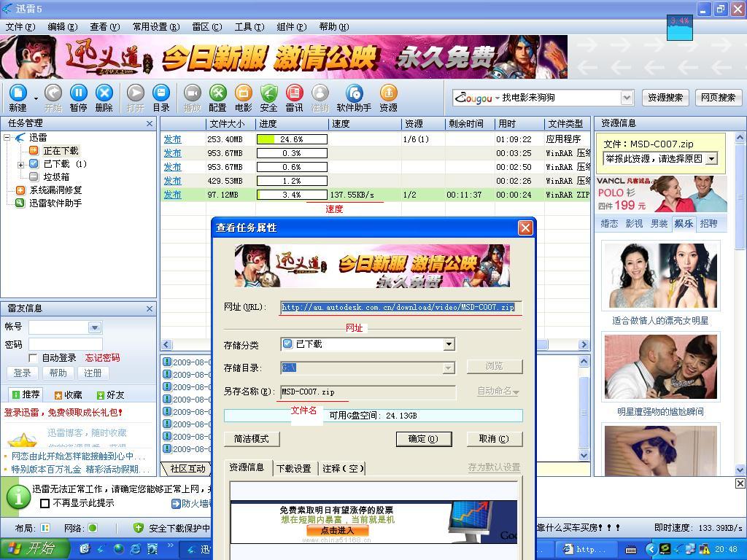
Task: Open the 存储分类 dropdown in the dialog
Action: [449, 344]
